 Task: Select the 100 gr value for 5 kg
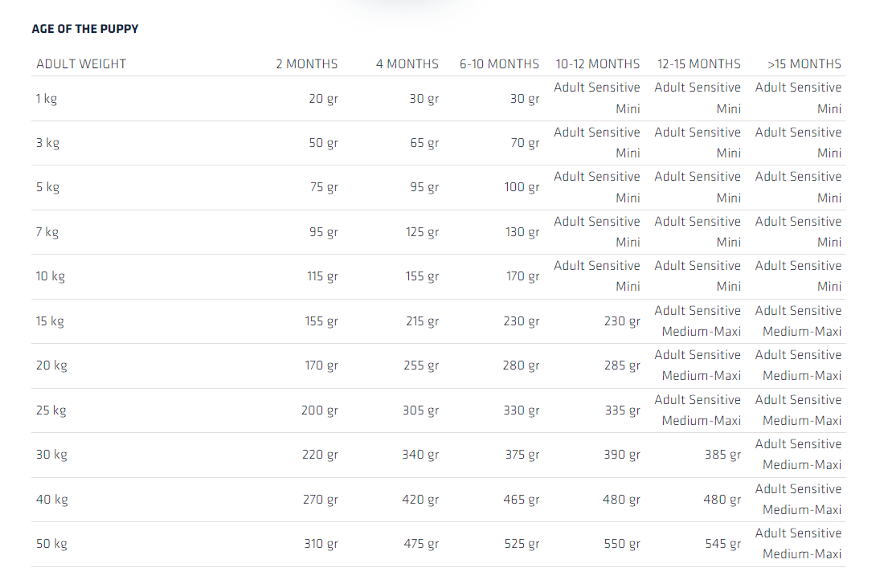click(522, 187)
